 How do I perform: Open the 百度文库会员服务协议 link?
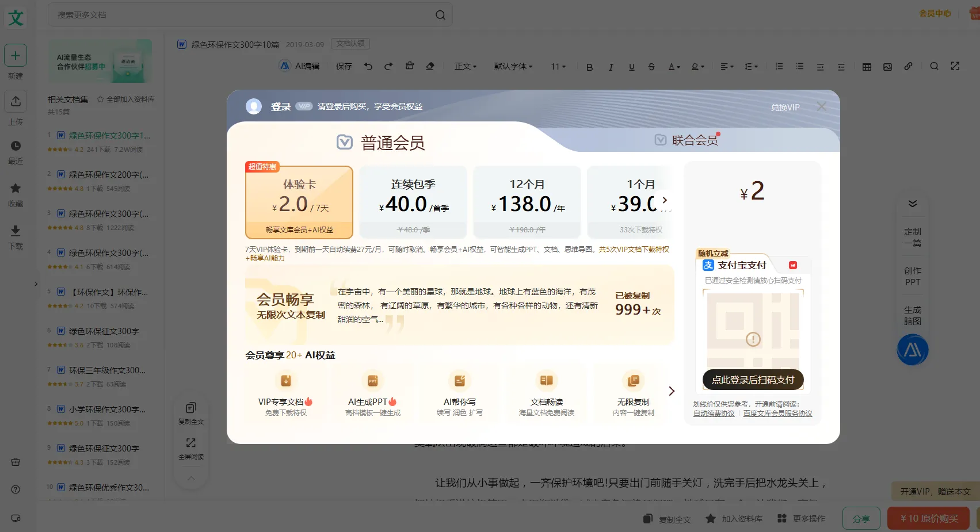(777, 414)
